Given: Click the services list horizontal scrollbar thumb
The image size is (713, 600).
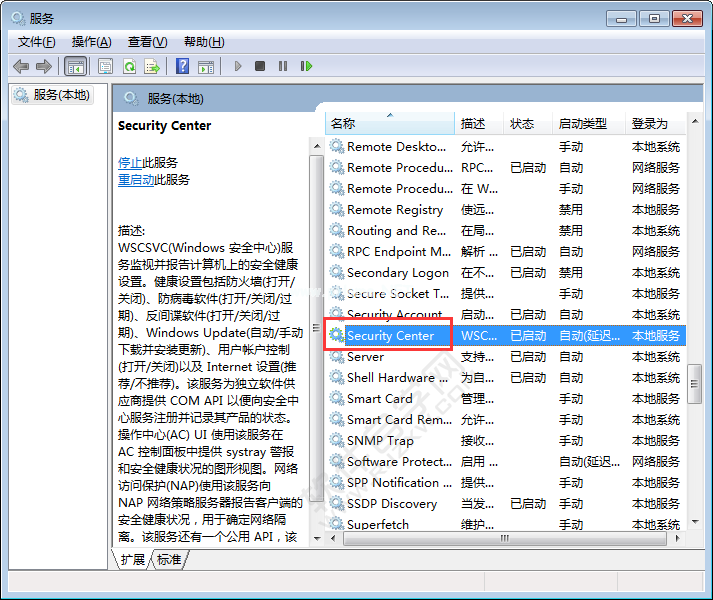Looking at the screenshot, I should click(x=505, y=538).
